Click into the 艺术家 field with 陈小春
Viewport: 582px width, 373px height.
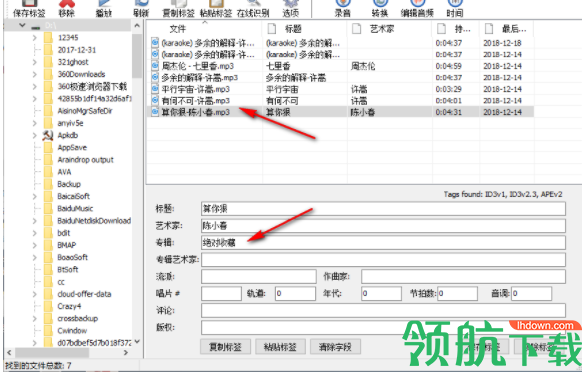[383, 226]
